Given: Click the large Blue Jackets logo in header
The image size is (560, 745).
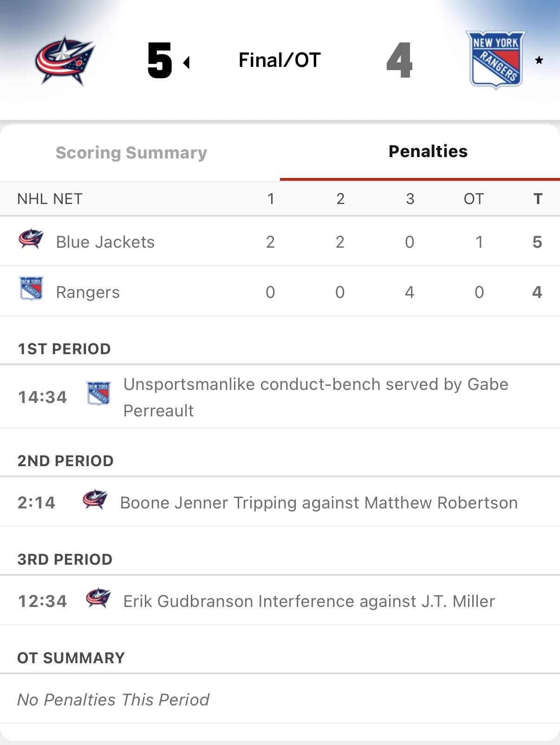Looking at the screenshot, I should click(x=65, y=60).
